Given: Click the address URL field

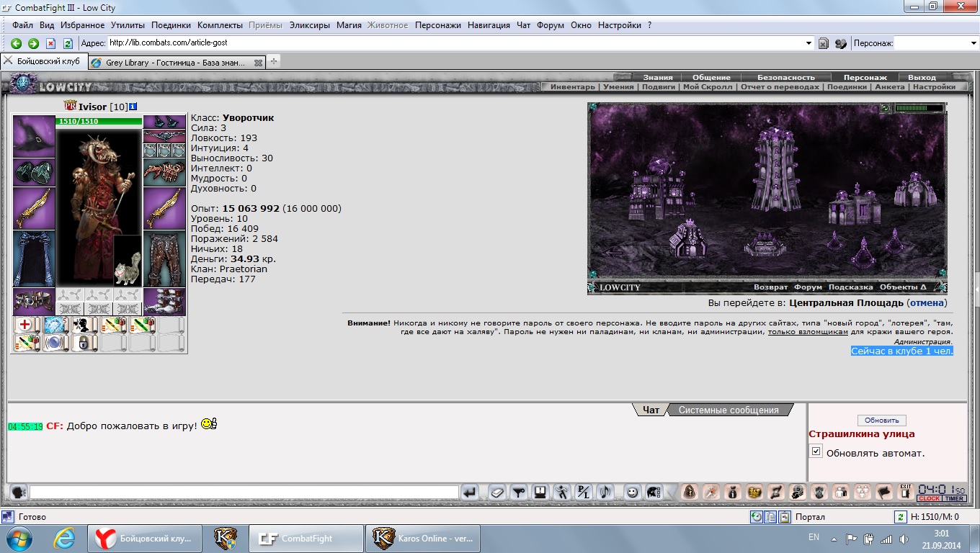Looking at the screenshot, I should click(x=455, y=43).
